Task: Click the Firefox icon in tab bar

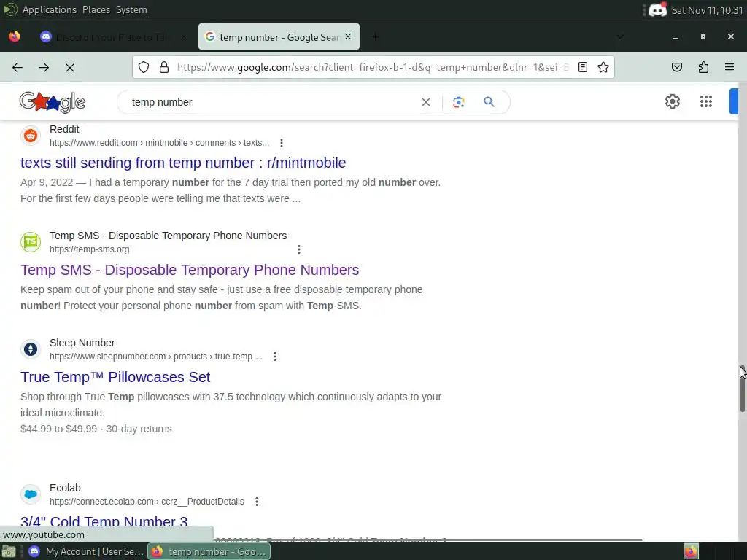Action: pyautogui.click(x=15, y=36)
